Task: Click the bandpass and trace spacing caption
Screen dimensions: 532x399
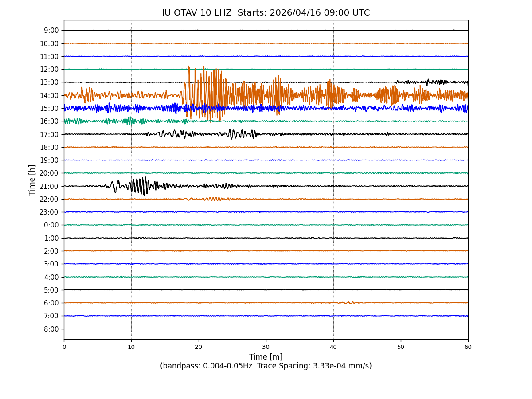Action: [266, 366]
